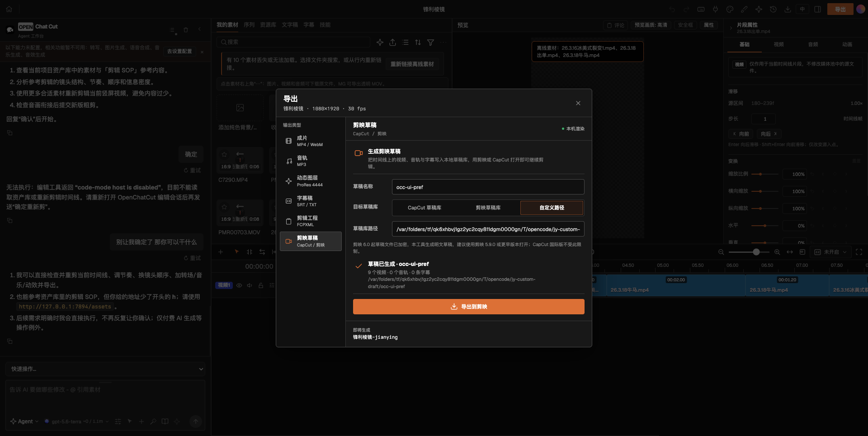868x436 pixels.
Task: Select the timeline pointer tool
Action: click(236, 251)
